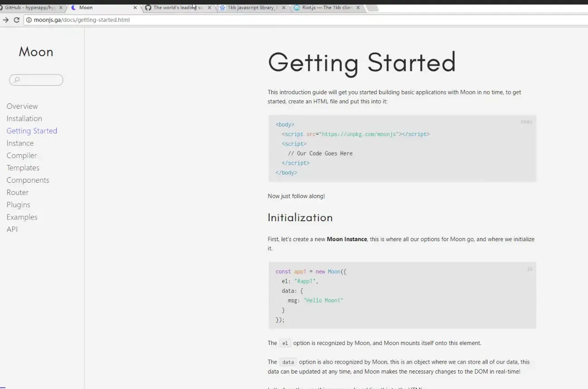Click the Moon tab favicon
Viewport: 588px width, 389px height.
click(74, 8)
